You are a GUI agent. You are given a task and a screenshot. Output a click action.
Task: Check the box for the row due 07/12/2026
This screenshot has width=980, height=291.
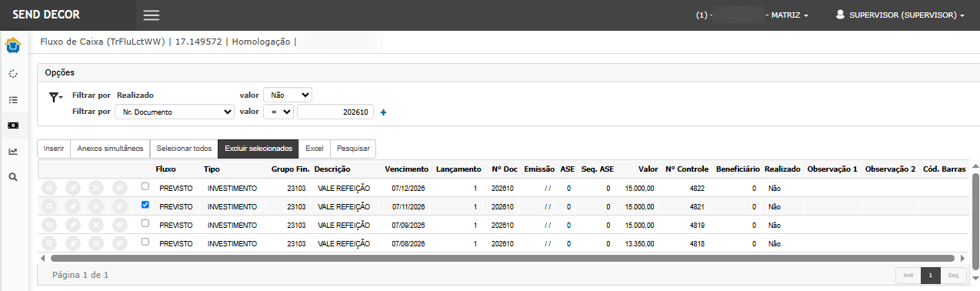click(x=145, y=186)
